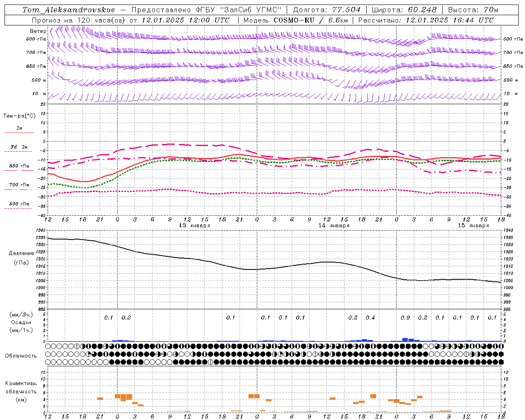Click the tallest blue precipitation bar

tap(405, 340)
